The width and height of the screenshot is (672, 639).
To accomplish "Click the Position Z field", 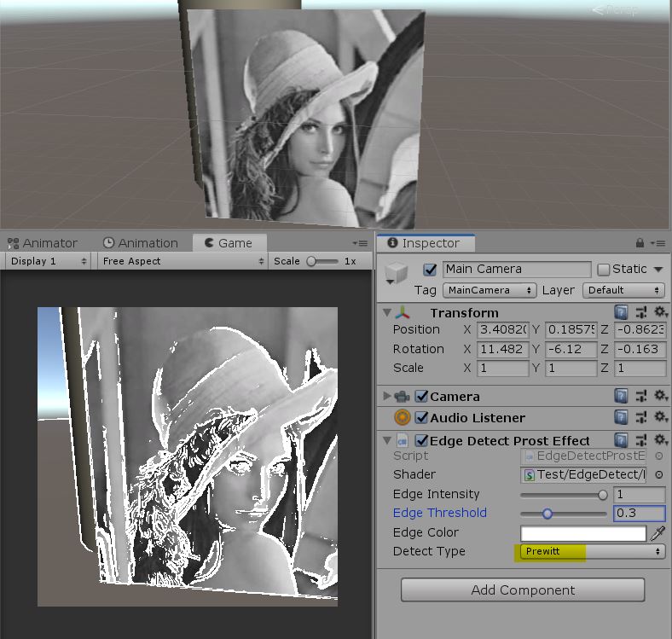I will point(640,330).
